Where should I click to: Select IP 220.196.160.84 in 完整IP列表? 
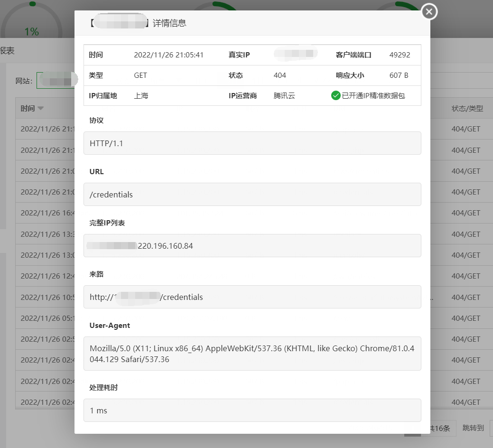[x=251, y=245]
